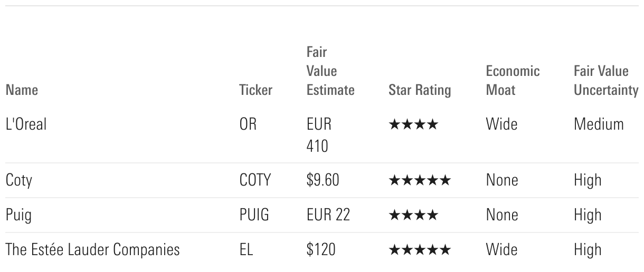Viewport: 644px width, 272px height.
Task: Click L'Oreal's four-star rating
Action: coord(413,125)
